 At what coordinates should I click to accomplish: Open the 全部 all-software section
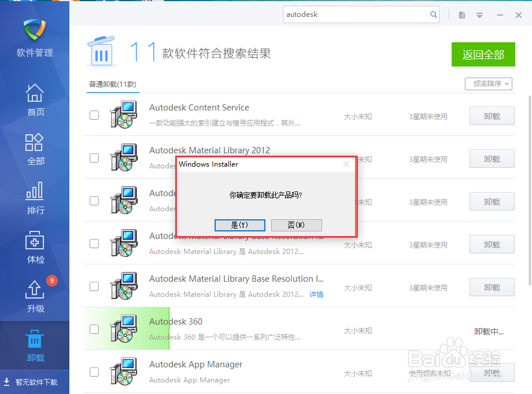click(x=35, y=149)
